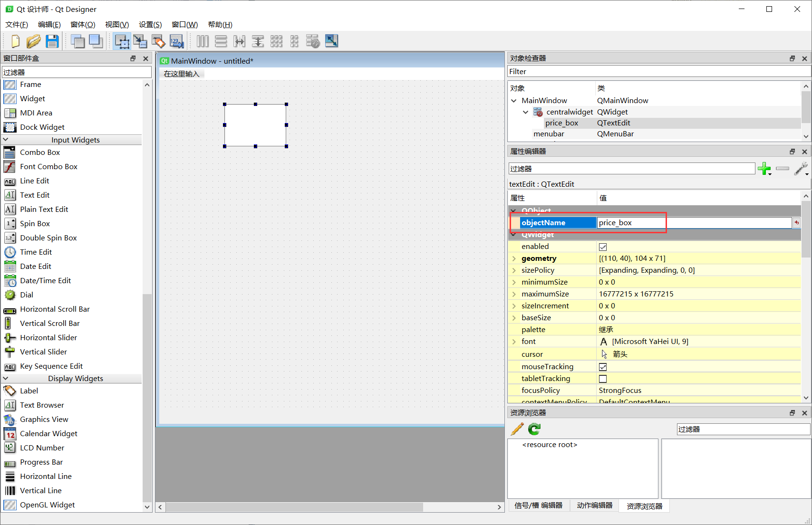Switch to the 信号/槽 编辑器 tab

coord(539,506)
